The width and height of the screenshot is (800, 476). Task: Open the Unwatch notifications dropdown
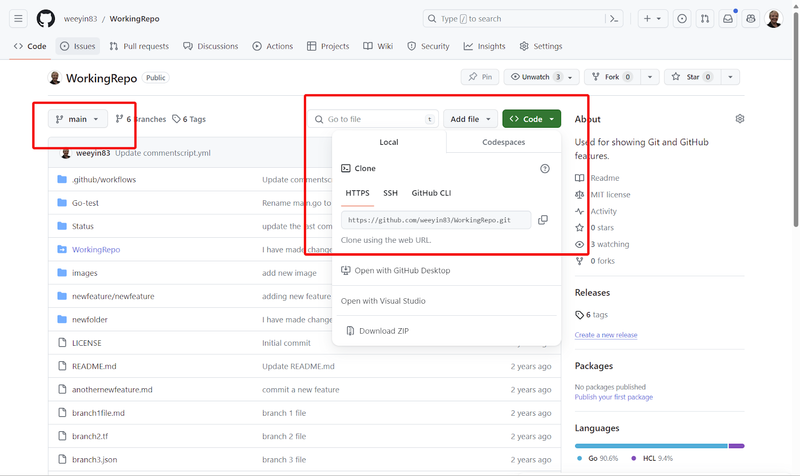(x=541, y=77)
